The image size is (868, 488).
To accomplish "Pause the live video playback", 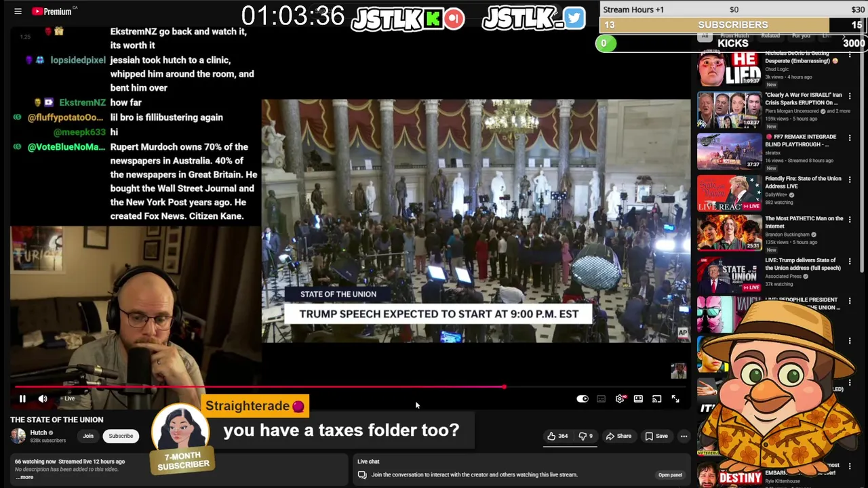I will [x=22, y=399].
